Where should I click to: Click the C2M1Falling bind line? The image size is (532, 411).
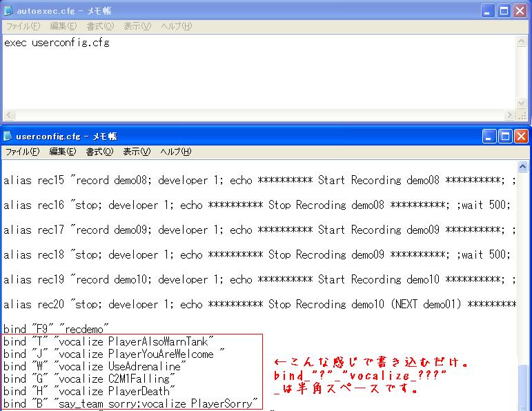[89, 379]
